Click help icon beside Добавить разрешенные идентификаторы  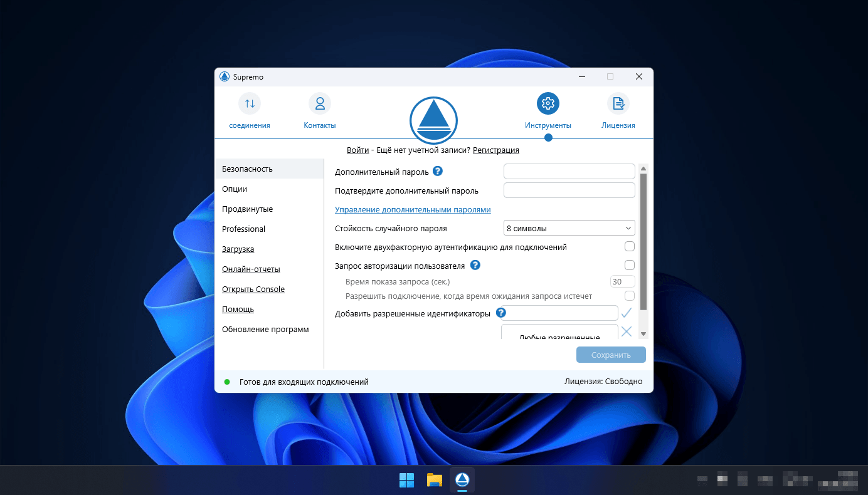pos(501,313)
